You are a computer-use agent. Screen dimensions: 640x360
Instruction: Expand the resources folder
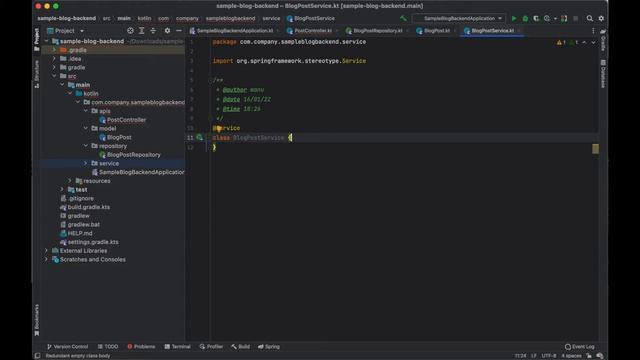click(x=70, y=181)
